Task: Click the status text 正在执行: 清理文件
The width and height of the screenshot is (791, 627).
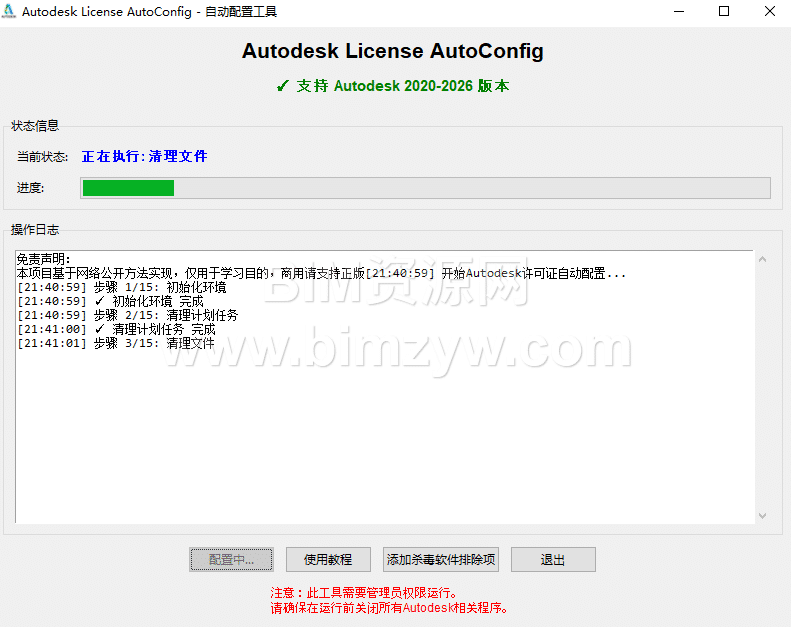Action: (144, 156)
